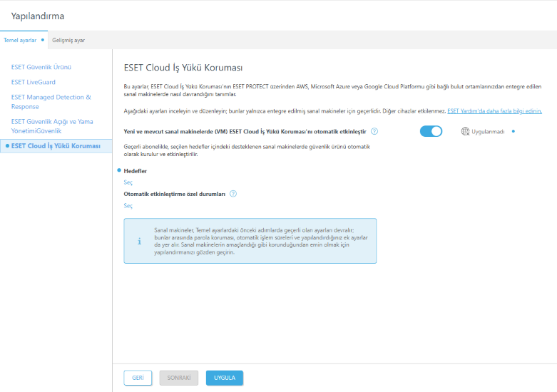
Task: Open ESET Güvenlik Açığı ve Yama Yönetimi
Action: pos(52,126)
